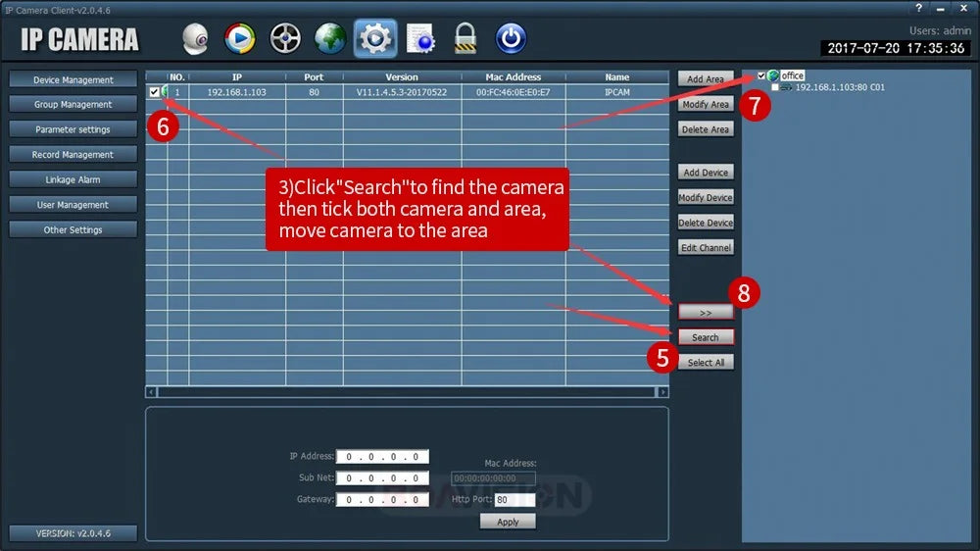The image size is (980, 551).
Task: Click the Sub Net input field
Action: coord(382,477)
